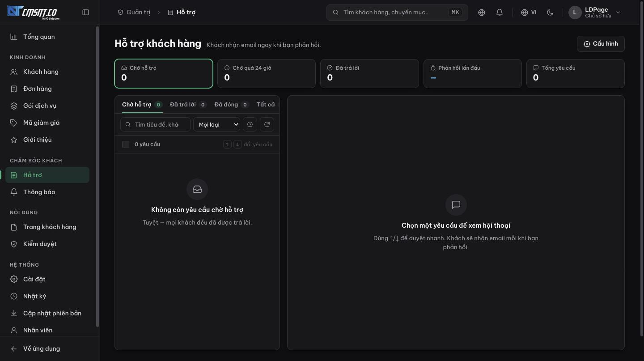
Task: Select the Chờ quá 24 giờ stat card
Action: click(x=267, y=73)
